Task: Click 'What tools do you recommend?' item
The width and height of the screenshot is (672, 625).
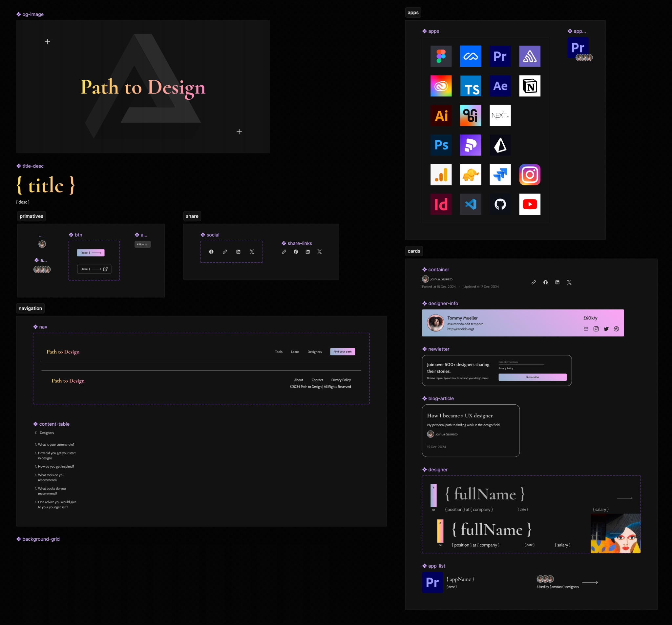Action: (50, 477)
